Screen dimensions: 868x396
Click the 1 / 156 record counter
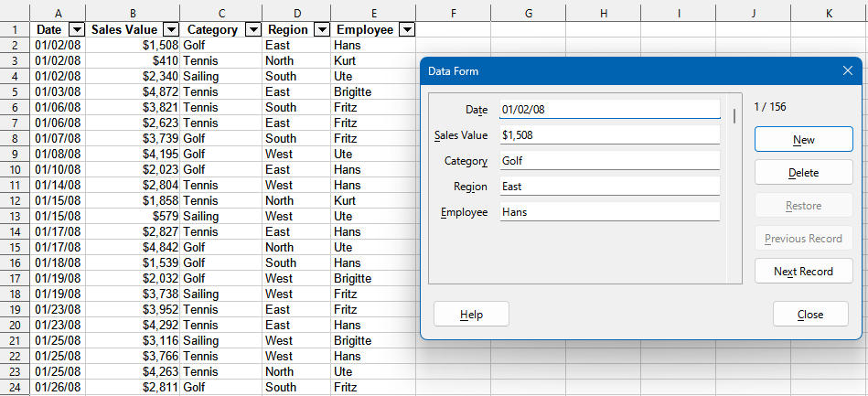click(x=770, y=107)
